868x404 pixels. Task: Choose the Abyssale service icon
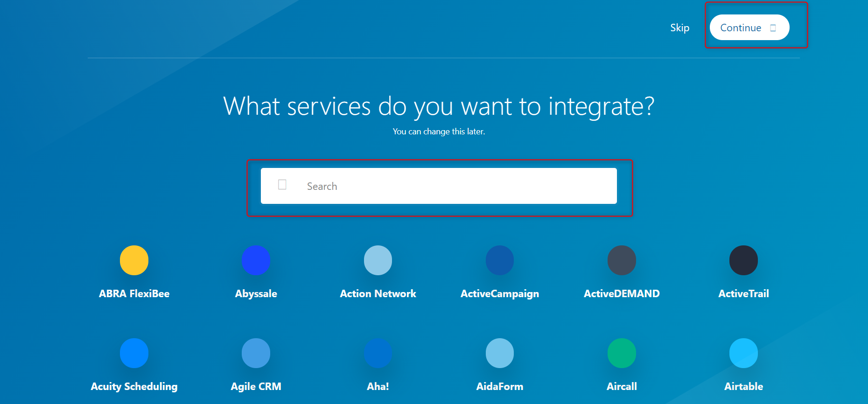(256, 260)
